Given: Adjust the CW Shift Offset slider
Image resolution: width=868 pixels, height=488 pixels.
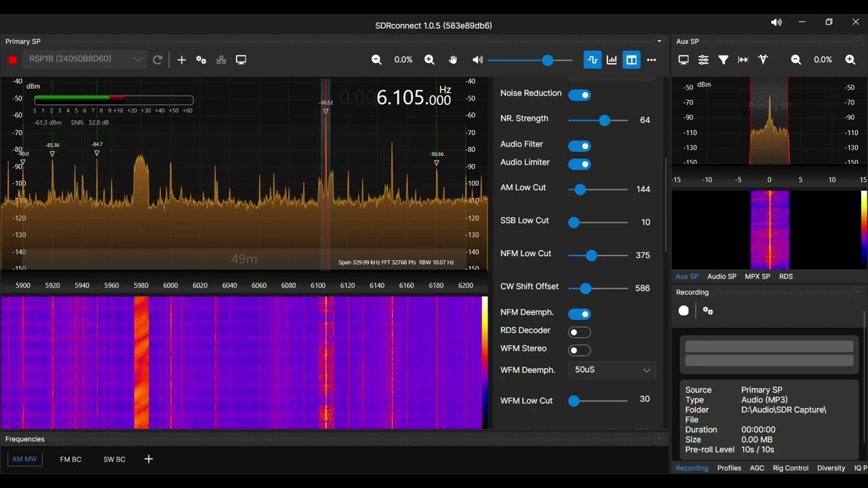Looking at the screenshot, I should coord(598,289).
